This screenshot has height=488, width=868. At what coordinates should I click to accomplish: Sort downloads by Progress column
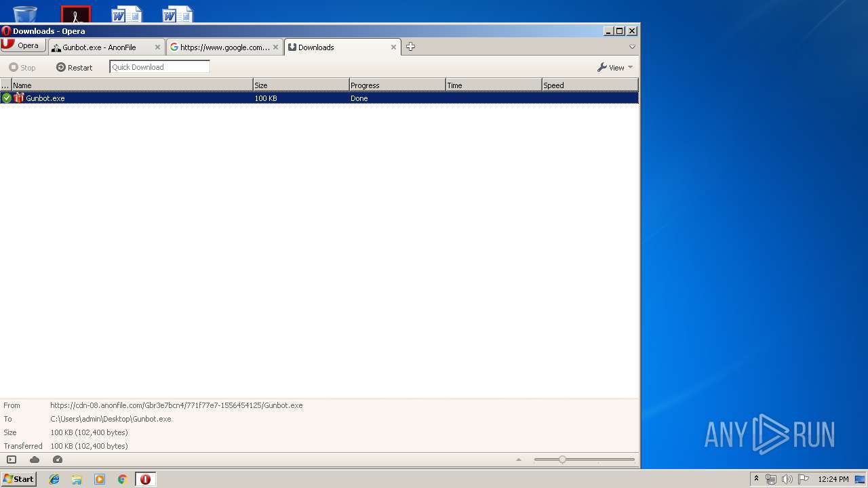click(397, 85)
